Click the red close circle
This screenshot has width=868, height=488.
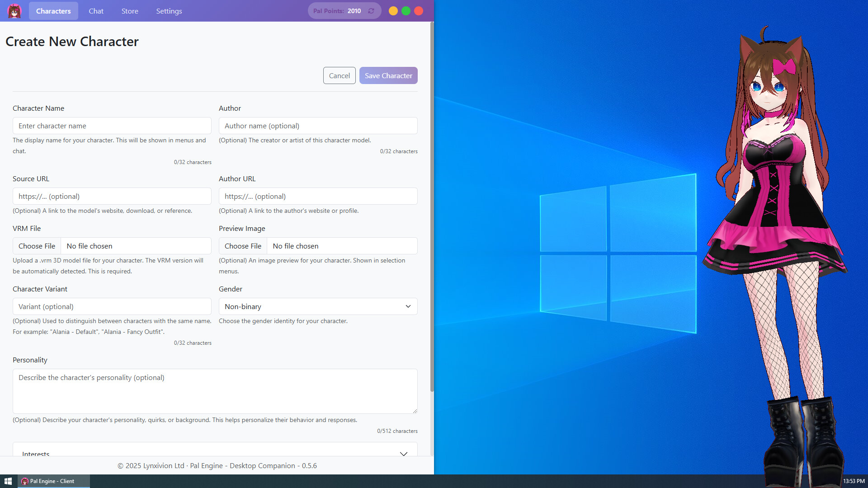(x=419, y=11)
